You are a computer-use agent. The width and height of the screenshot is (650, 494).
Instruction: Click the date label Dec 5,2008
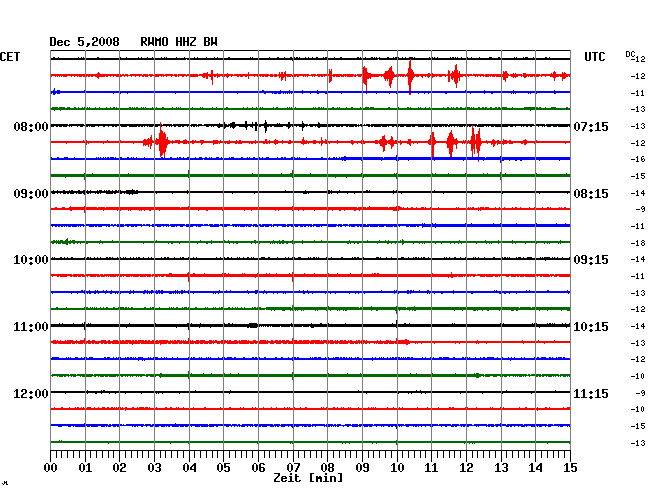pyautogui.click(x=84, y=42)
